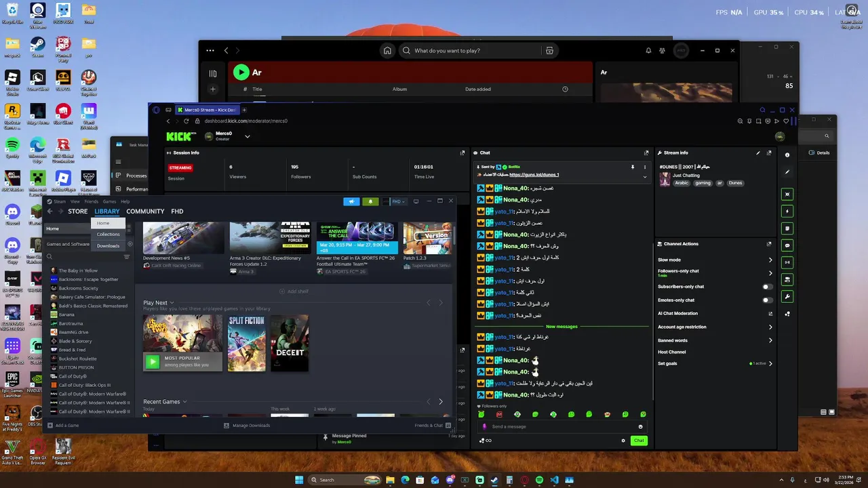Expand Play Next shelf dropdown

coord(172,303)
